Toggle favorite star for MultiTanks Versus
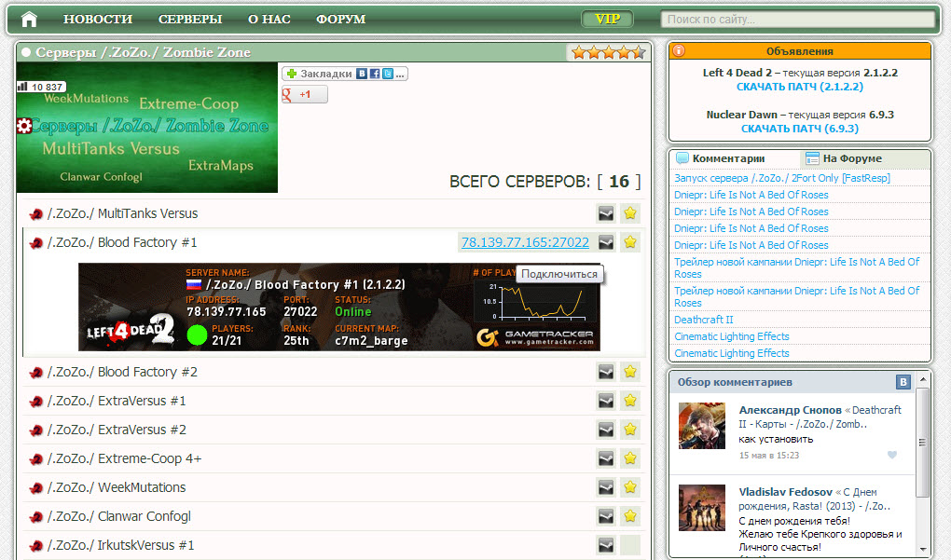 tap(630, 213)
